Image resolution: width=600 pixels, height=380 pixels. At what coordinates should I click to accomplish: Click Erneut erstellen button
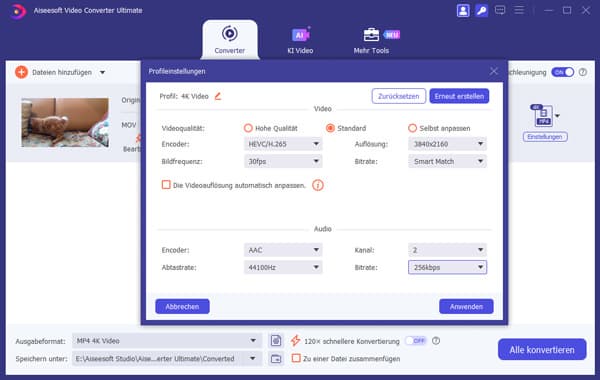pos(459,96)
